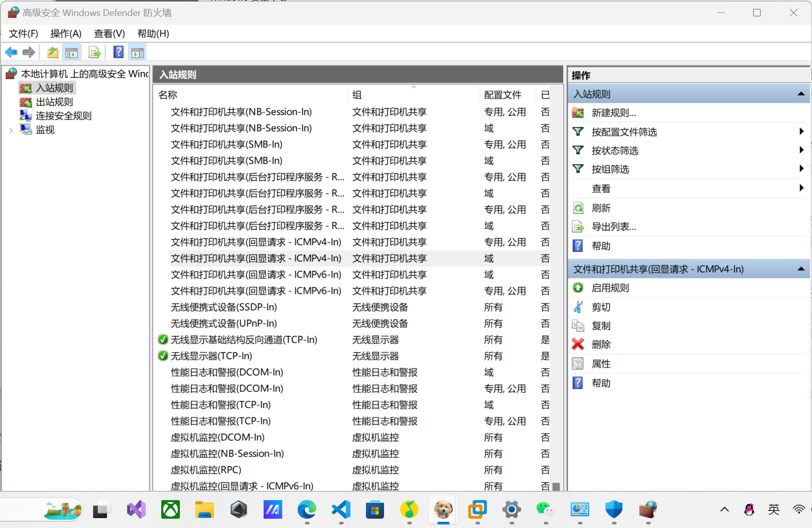Open Help using the toolbar question mark icon
Viewport: 812px width, 528px height.
point(118,52)
